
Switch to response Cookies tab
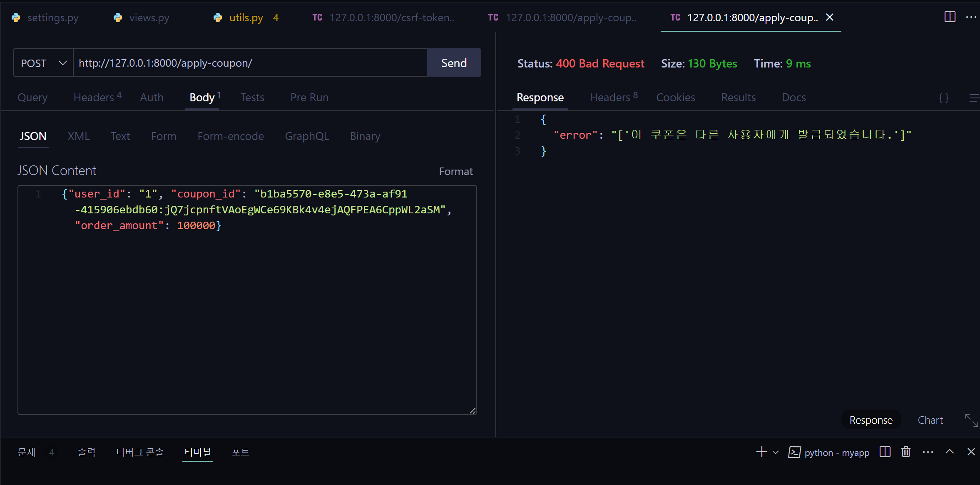pos(675,97)
